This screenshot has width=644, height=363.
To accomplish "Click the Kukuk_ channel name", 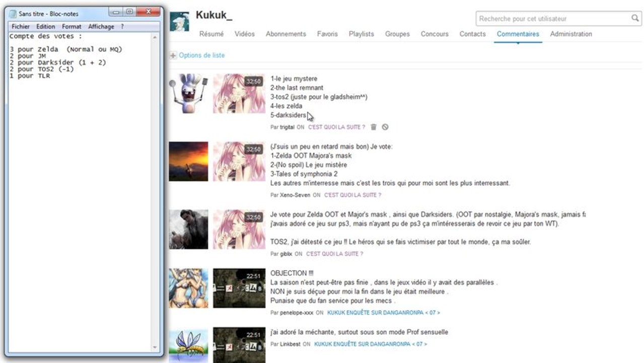I will pyautogui.click(x=214, y=15).
